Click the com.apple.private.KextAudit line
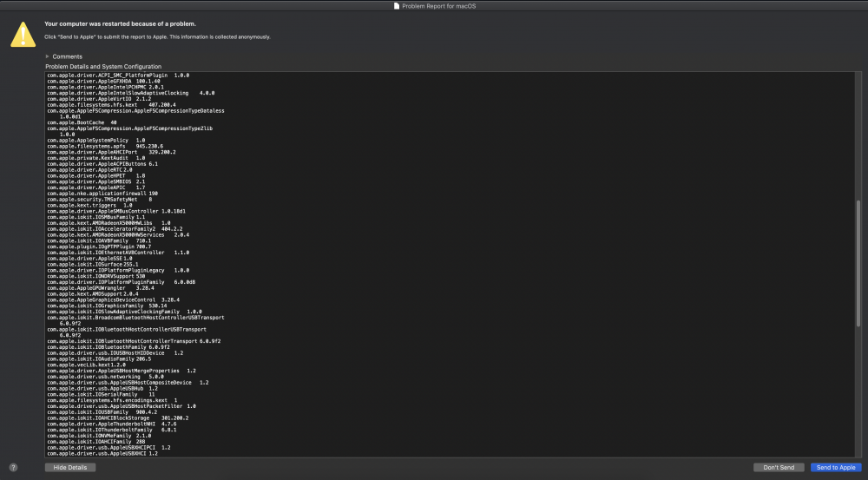The width and height of the screenshot is (868, 480). pos(95,158)
